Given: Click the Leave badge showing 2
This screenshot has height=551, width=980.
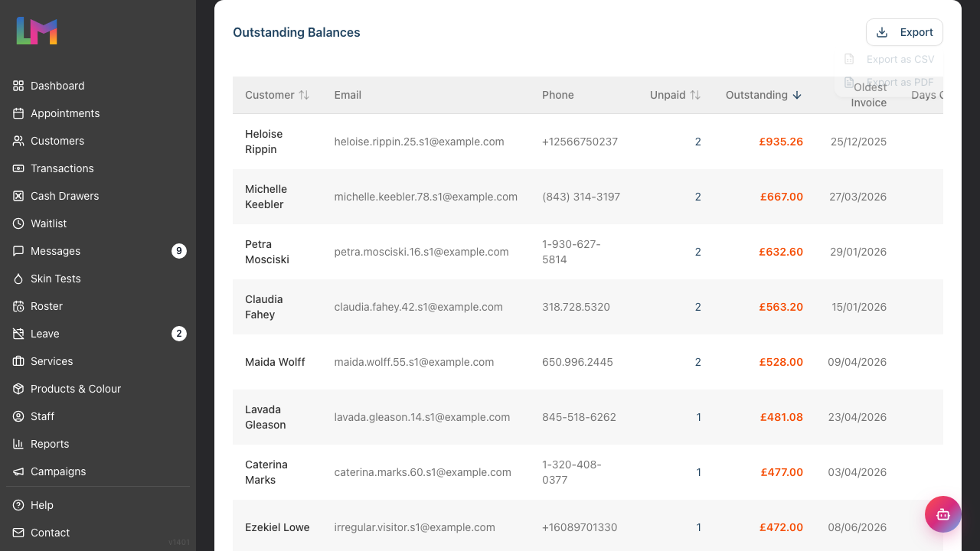Looking at the screenshot, I should coord(179,334).
